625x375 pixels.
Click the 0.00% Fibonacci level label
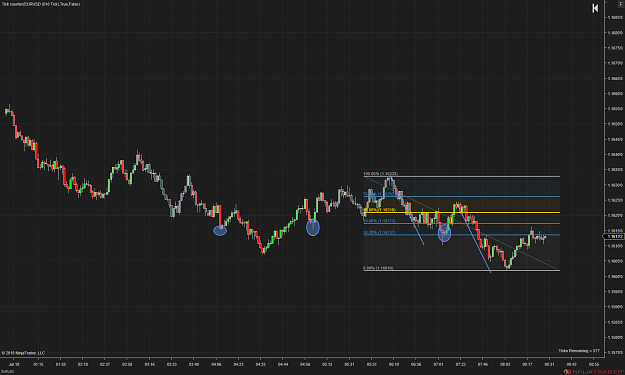pos(378,268)
